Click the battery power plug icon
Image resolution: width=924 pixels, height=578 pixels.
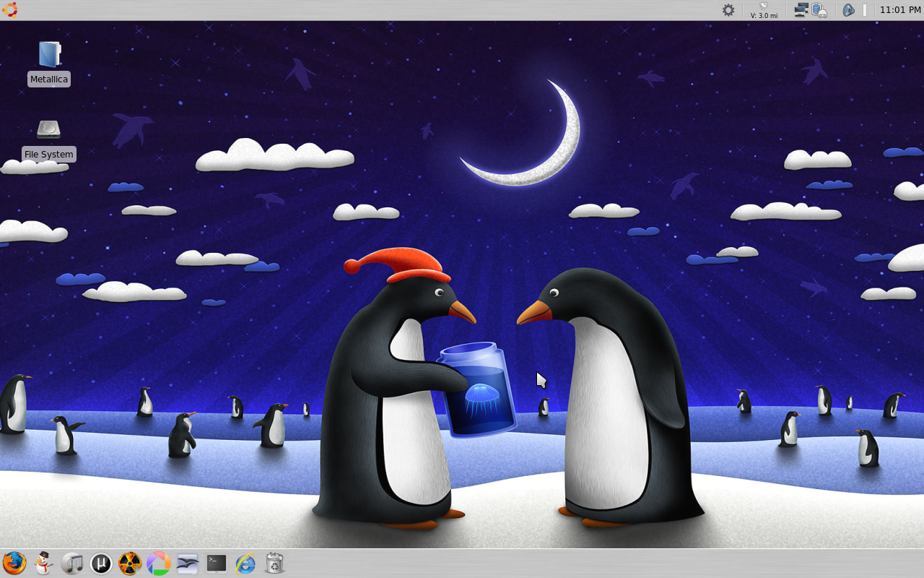click(819, 10)
